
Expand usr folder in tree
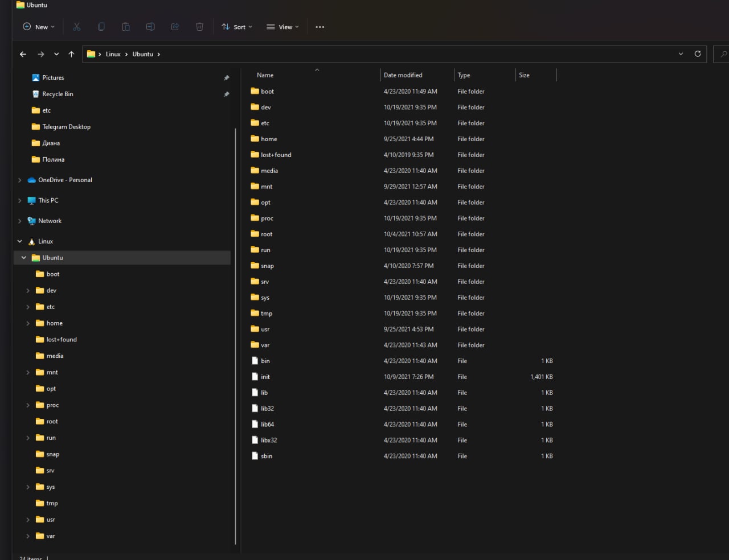(28, 520)
